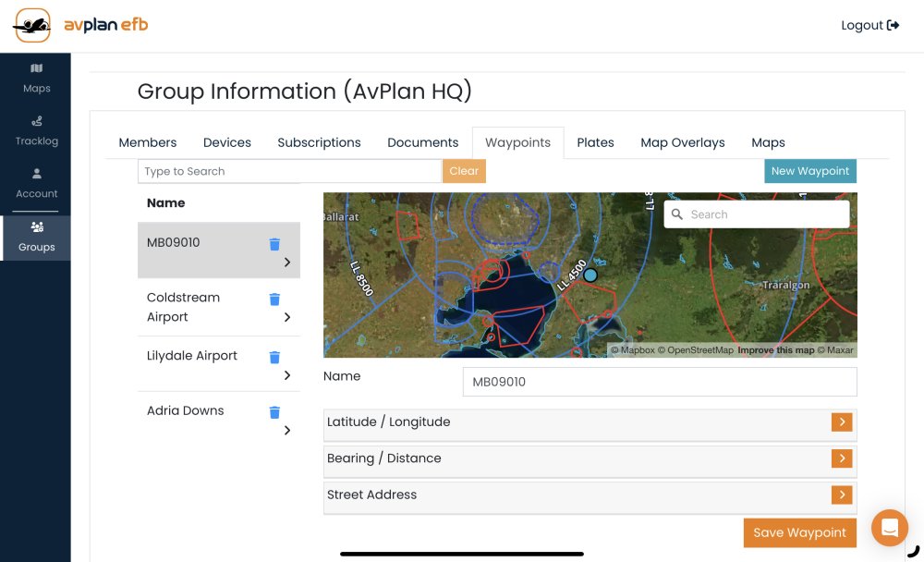Select Lilydale Airport in waypoint list
Viewport: 924px width, 562px height.
tap(219, 364)
